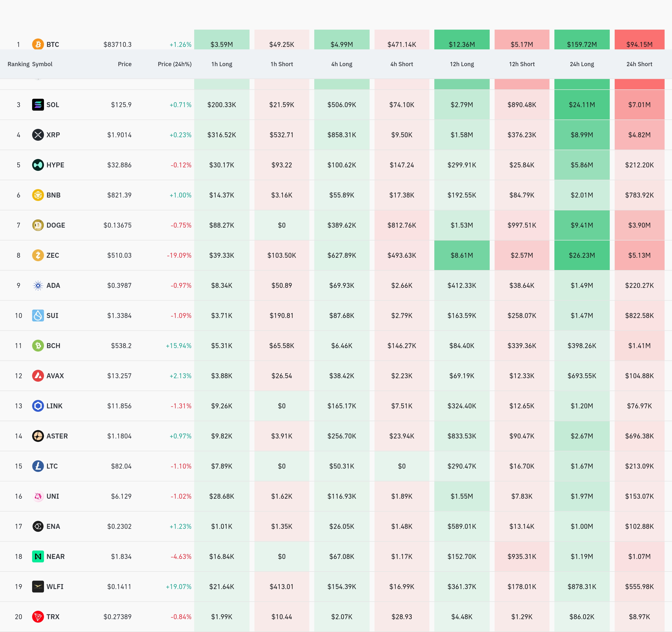Click the WLFI coin icon
Screen dimensions: 672x632
[x=38, y=586]
